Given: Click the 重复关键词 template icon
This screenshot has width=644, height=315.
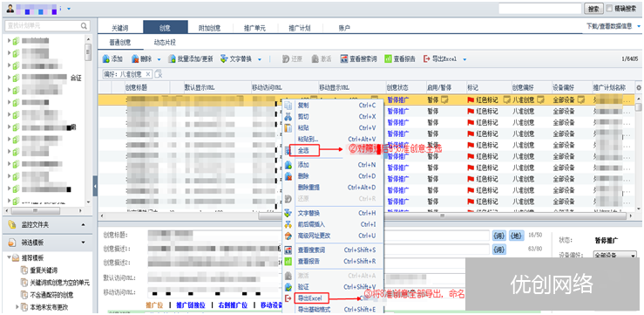Looking at the screenshot, I should (24, 270).
